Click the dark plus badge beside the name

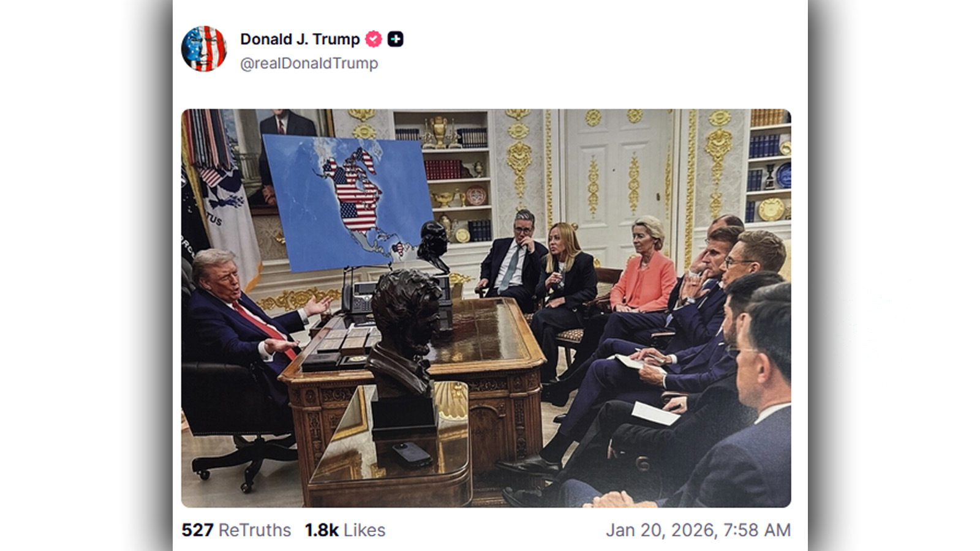pyautogui.click(x=396, y=39)
